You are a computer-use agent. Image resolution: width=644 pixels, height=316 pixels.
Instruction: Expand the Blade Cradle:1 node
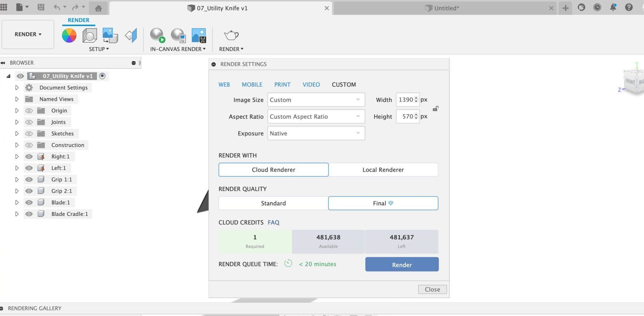17,214
